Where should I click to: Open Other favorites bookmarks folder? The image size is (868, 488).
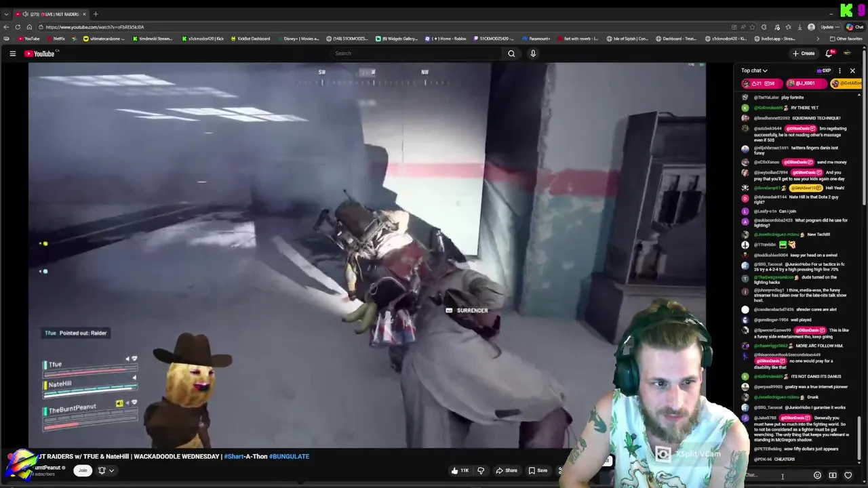846,39
